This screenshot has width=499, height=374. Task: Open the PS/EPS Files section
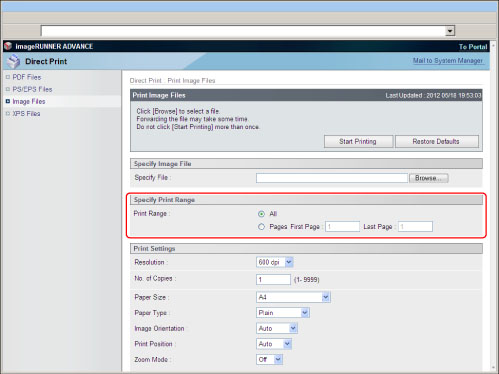32,89
